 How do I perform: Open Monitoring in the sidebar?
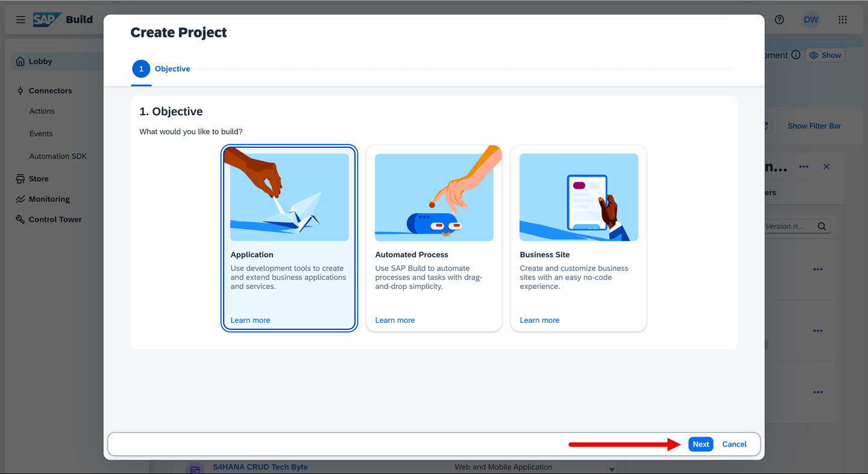point(49,199)
